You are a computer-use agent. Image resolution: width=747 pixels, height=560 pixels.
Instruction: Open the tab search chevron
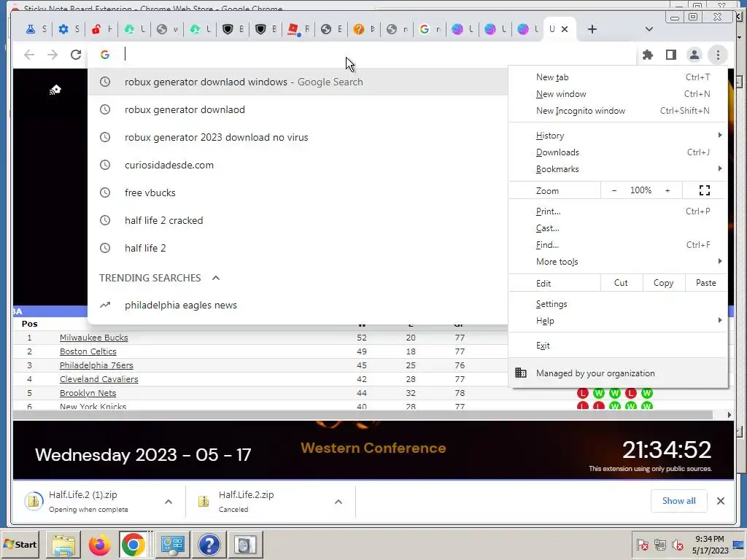(649, 29)
